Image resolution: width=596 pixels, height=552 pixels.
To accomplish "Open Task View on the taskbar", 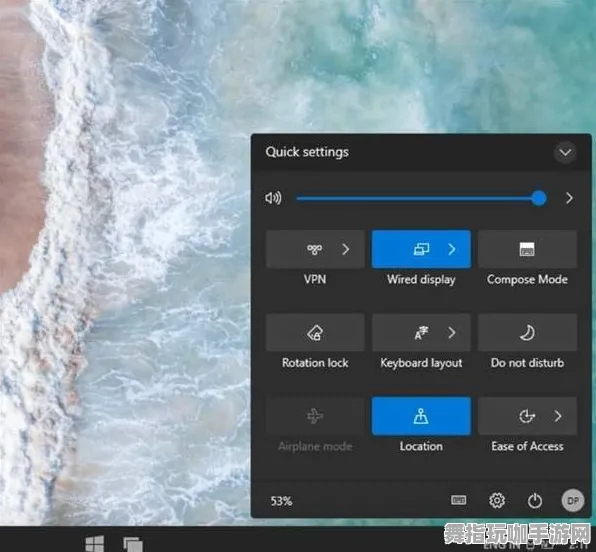I will click(133, 544).
